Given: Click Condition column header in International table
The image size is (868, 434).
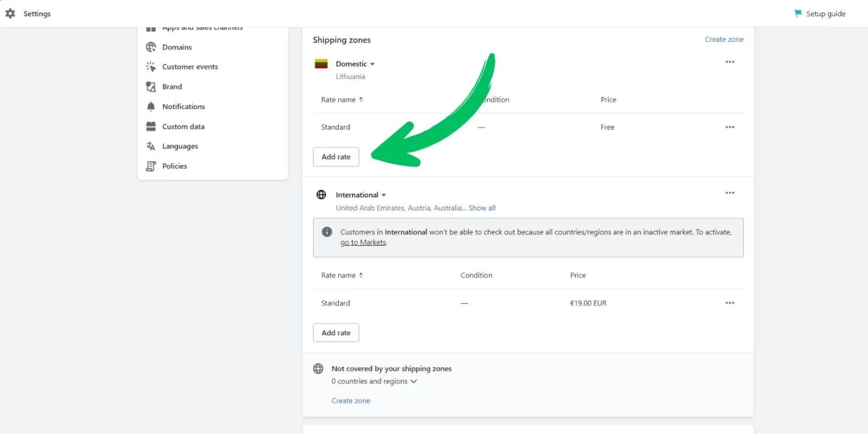Looking at the screenshot, I should coord(476,275).
